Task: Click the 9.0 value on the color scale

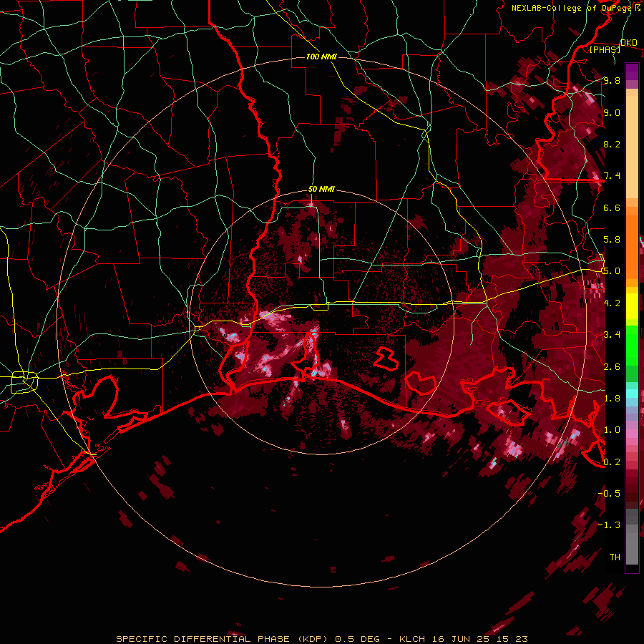Action: click(x=612, y=112)
